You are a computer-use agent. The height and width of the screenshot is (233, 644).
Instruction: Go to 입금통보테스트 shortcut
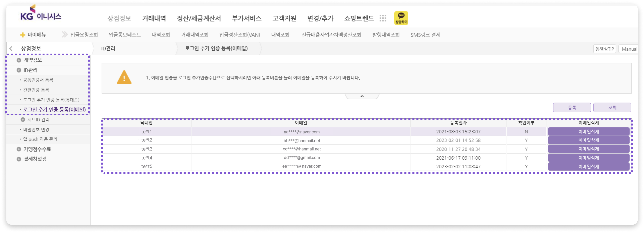(125, 35)
